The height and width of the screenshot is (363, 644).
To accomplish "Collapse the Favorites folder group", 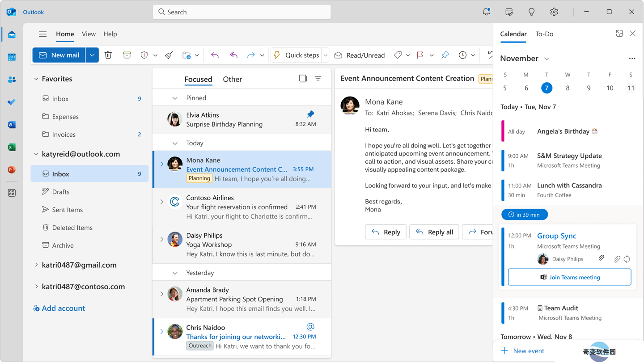I will click(36, 79).
